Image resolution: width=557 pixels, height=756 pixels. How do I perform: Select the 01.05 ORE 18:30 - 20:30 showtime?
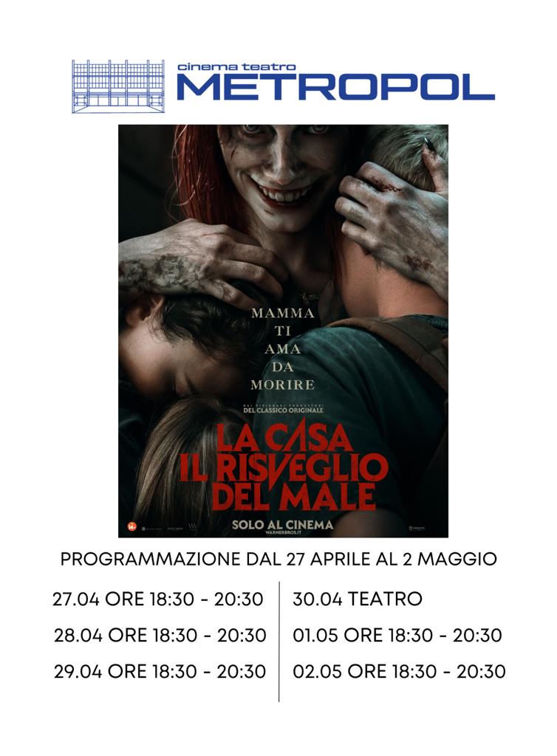[397, 636]
